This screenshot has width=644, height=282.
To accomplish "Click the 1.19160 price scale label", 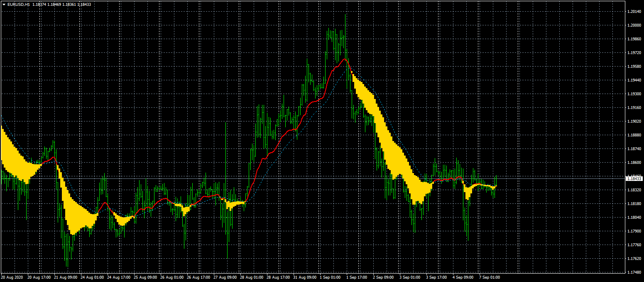I will pos(634,108).
